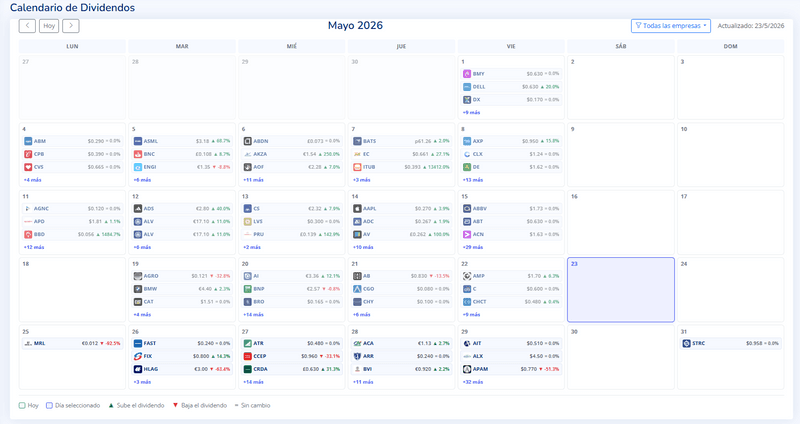The width and height of the screenshot is (800, 424).
Task: Go to the previous month
Action: point(27,26)
